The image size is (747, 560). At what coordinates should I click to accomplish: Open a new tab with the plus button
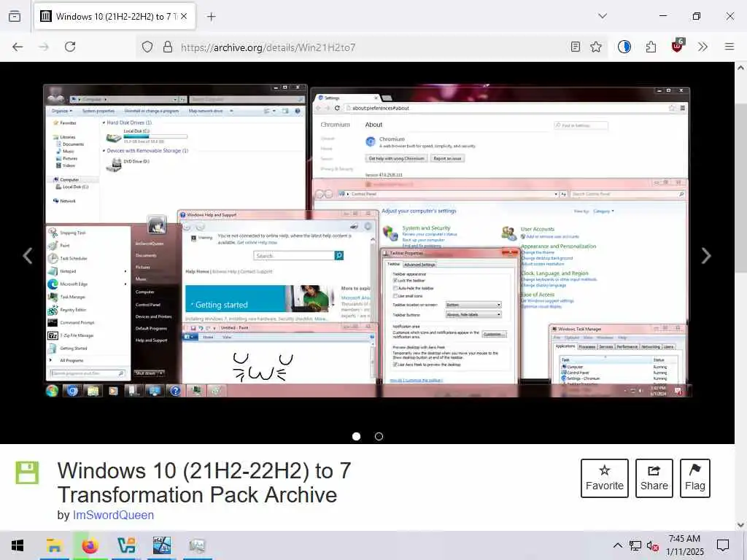(x=212, y=17)
